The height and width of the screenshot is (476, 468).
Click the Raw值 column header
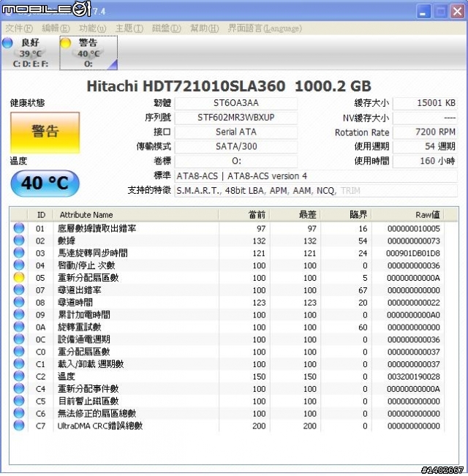(x=407, y=215)
